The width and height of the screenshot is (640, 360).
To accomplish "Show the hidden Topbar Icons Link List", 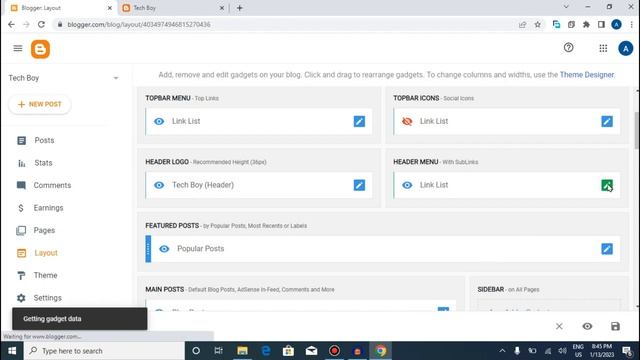I will click(407, 121).
